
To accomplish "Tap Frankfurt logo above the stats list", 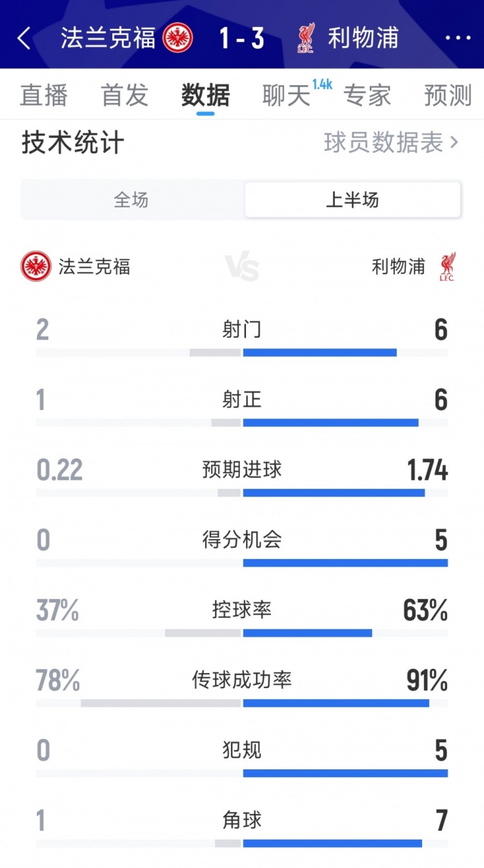I will pos(36,266).
